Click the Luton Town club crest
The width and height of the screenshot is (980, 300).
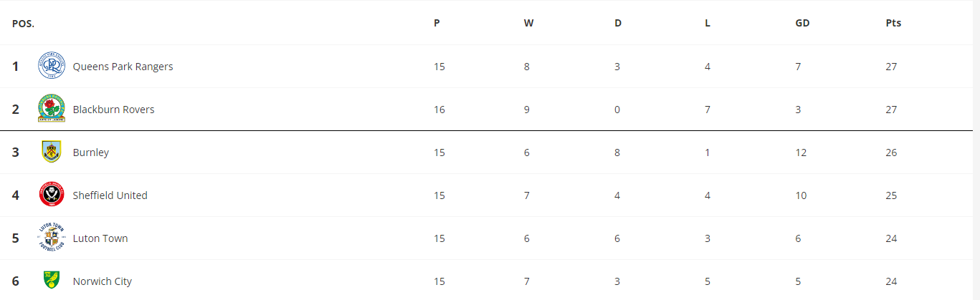52,238
